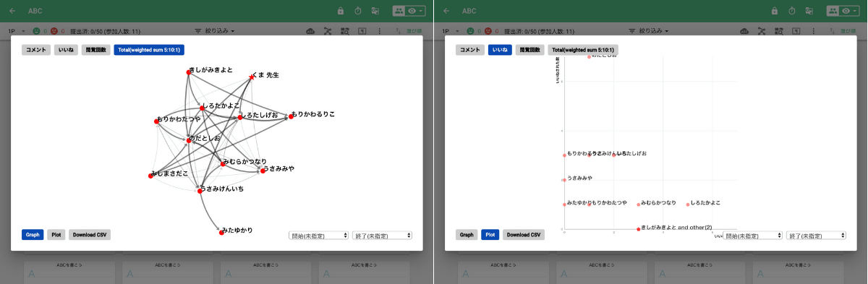Click the network graph icon in Plot view window toolbar
This screenshot has height=284, width=868.
pos(762,31)
